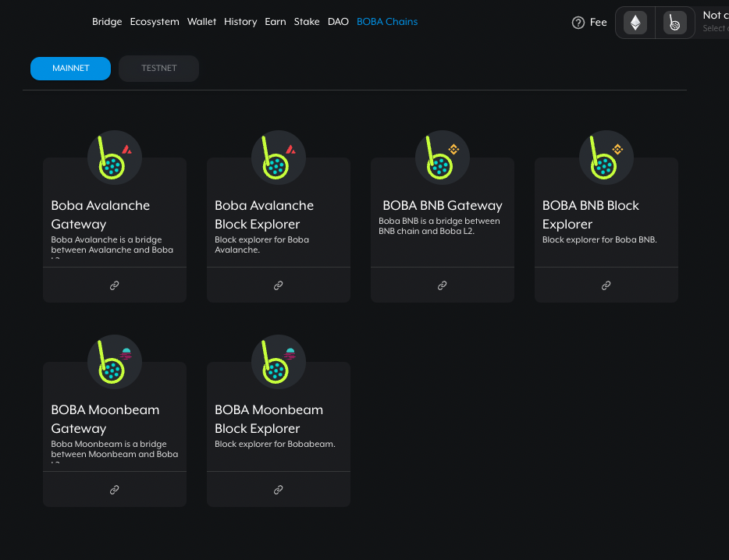Click the BOBA Moonbeam Gateway logo
729x560 pixels.
point(115,362)
